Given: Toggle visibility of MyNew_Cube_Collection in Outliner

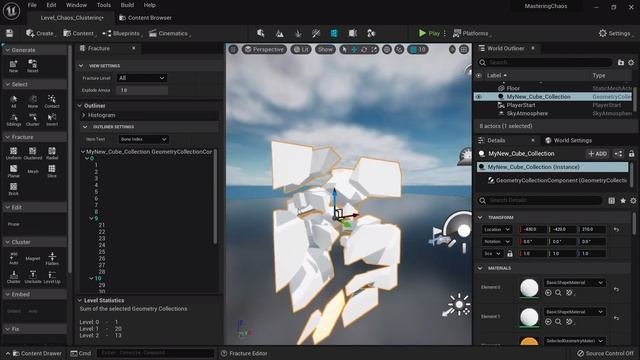Looking at the screenshot, I should click(478, 97).
